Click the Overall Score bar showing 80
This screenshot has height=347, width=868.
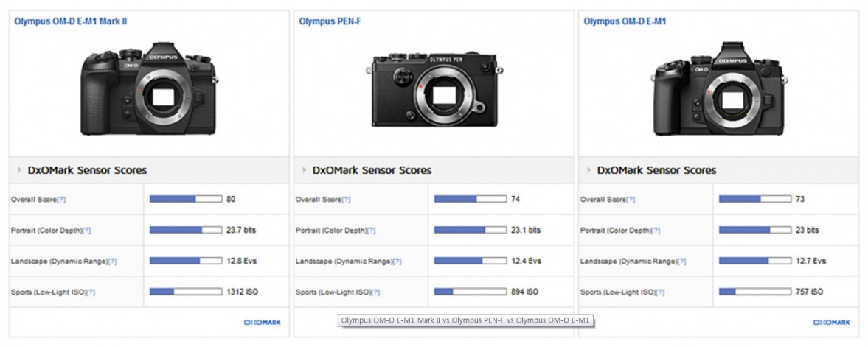[x=185, y=199]
